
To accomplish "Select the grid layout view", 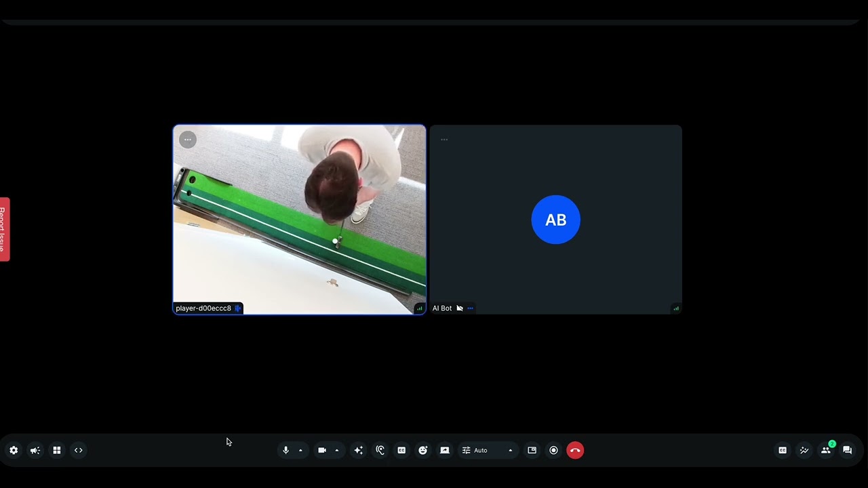I will coord(56,450).
